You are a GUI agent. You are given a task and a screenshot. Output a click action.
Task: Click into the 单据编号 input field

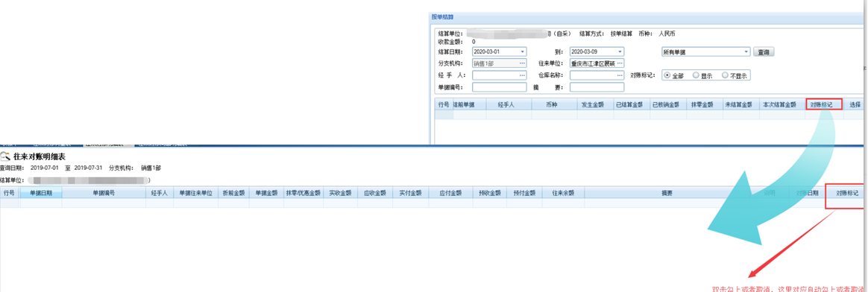pyautogui.click(x=500, y=87)
